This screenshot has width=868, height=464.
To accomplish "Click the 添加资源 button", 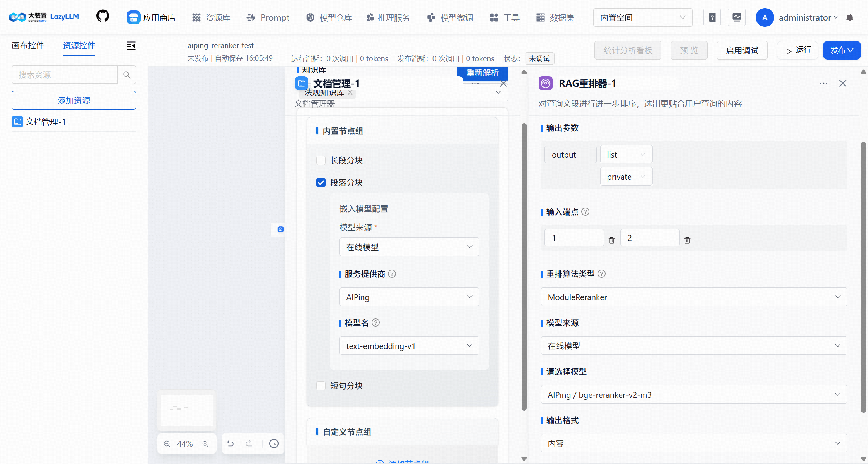I will [73, 100].
